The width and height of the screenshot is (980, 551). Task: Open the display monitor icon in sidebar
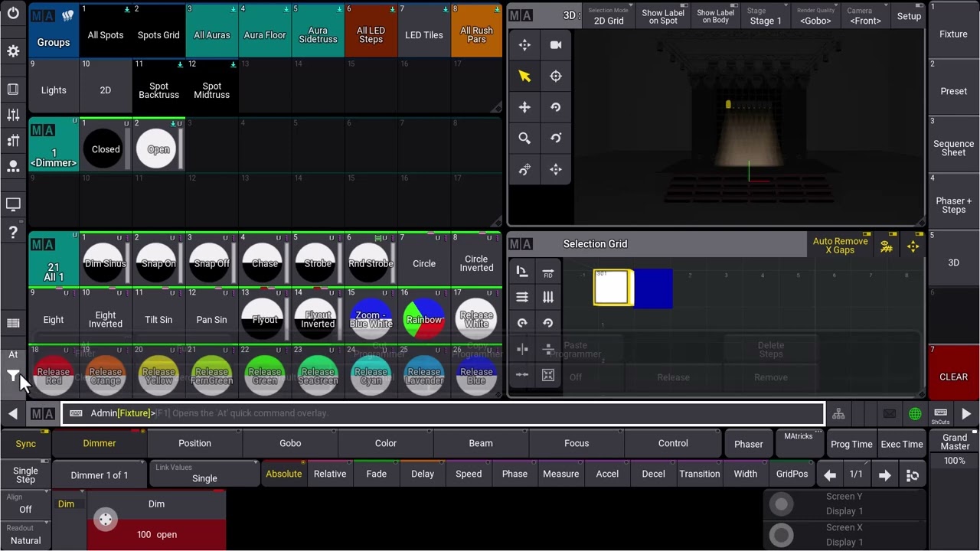click(x=13, y=204)
